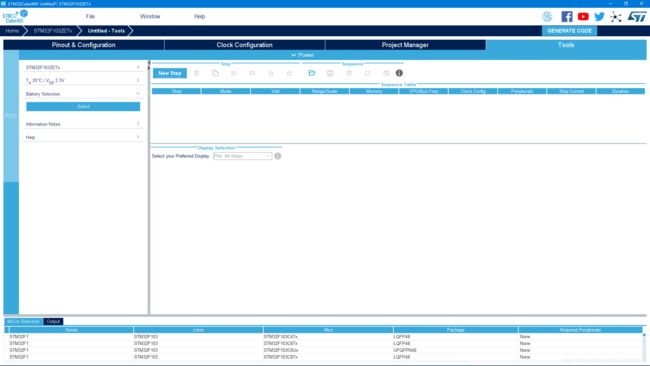Viewport: 650px width, 366px height.
Task: Expand the Power section header
Action: pyautogui.click(x=302, y=55)
